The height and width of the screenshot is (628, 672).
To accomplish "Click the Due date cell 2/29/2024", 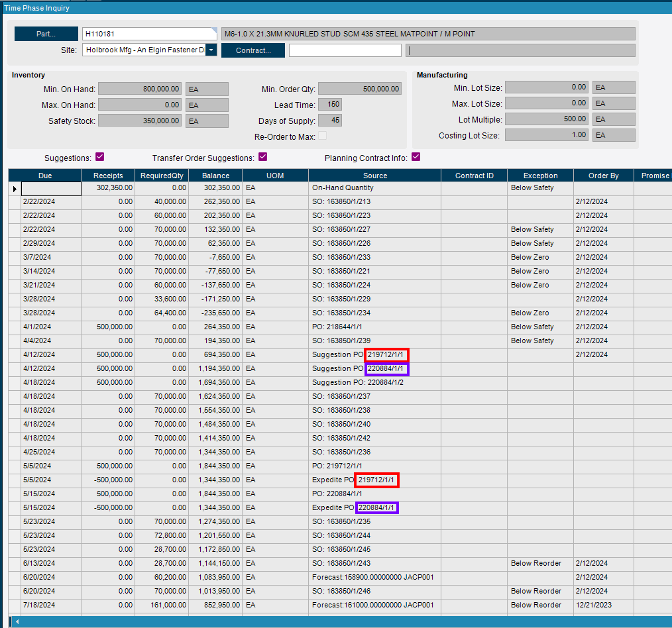I will [x=51, y=243].
